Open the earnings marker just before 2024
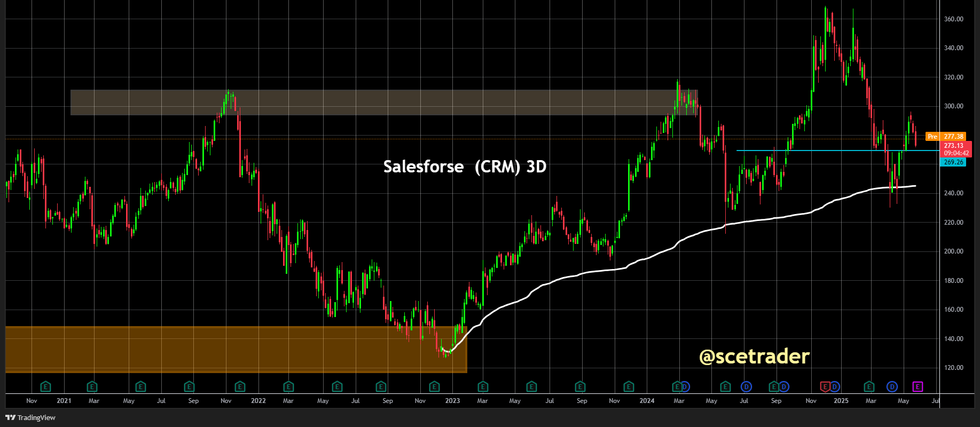 [629, 386]
